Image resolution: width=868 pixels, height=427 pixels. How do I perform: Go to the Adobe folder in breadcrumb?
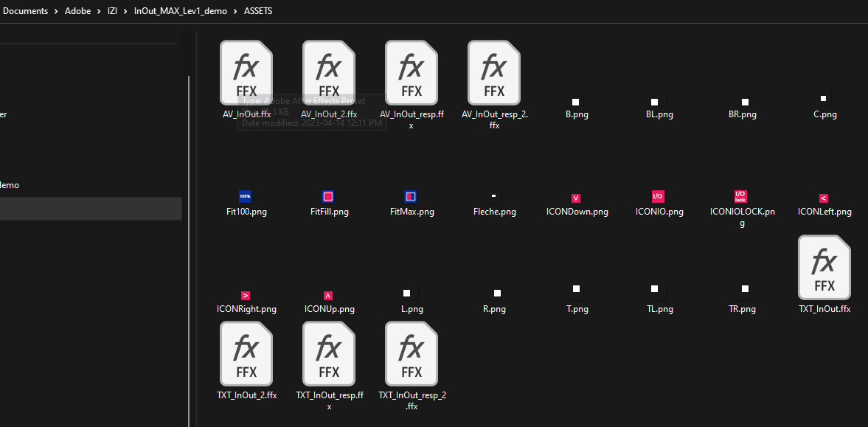(x=77, y=11)
